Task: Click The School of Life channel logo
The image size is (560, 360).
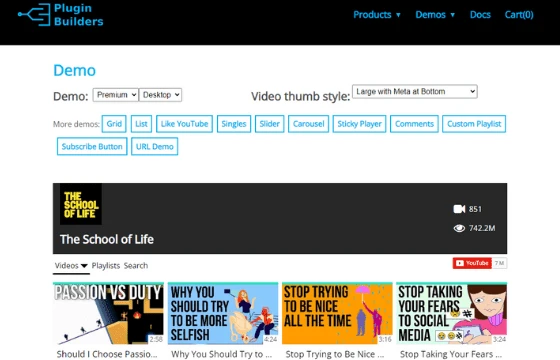Action: 81,204
